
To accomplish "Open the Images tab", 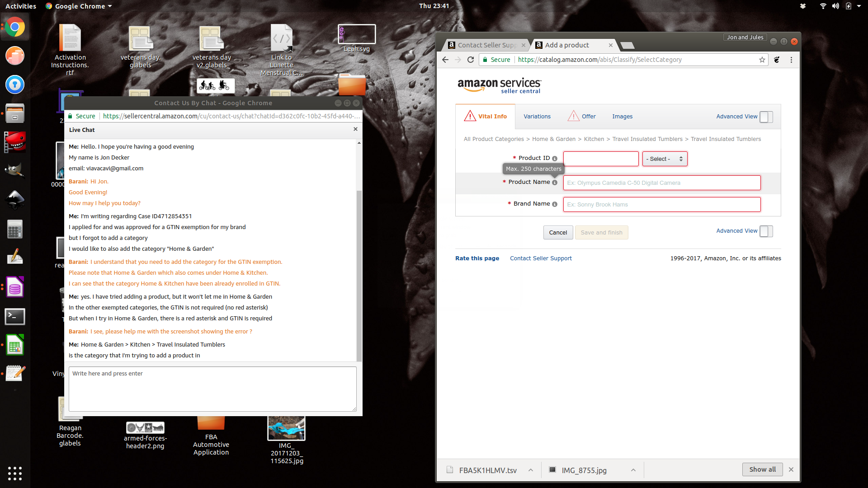I will click(x=623, y=117).
